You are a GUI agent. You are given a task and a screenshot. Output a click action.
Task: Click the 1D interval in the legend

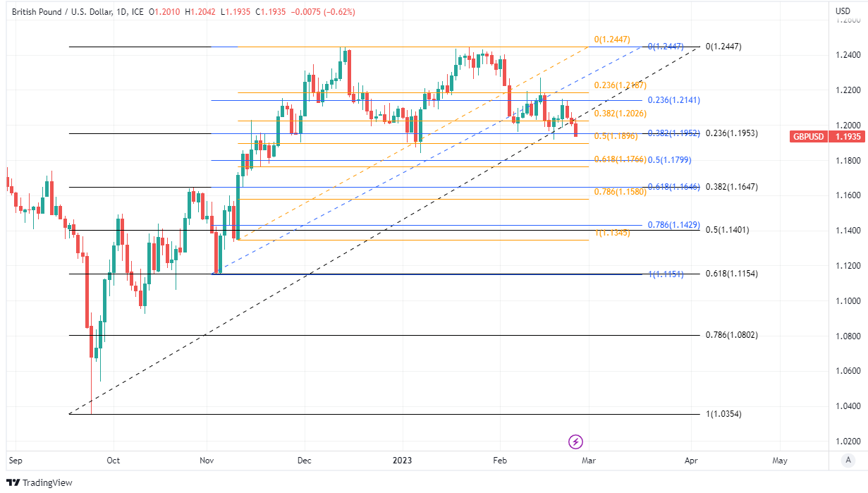click(120, 12)
